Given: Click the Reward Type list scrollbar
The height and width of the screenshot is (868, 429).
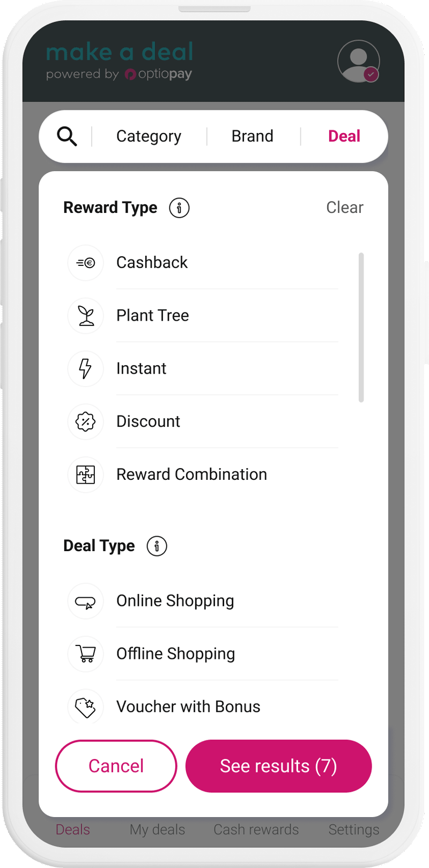Looking at the screenshot, I should coord(361,327).
